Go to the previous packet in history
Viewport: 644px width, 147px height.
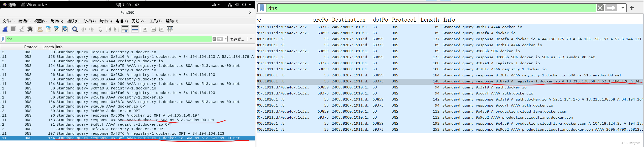[x=83, y=29]
